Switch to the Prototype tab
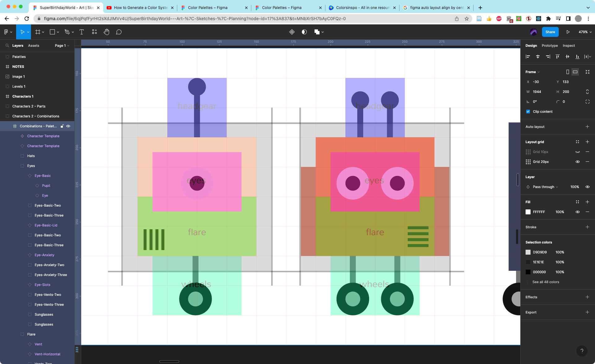The width and height of the screenshot is (595, 364). coord(549,46)
